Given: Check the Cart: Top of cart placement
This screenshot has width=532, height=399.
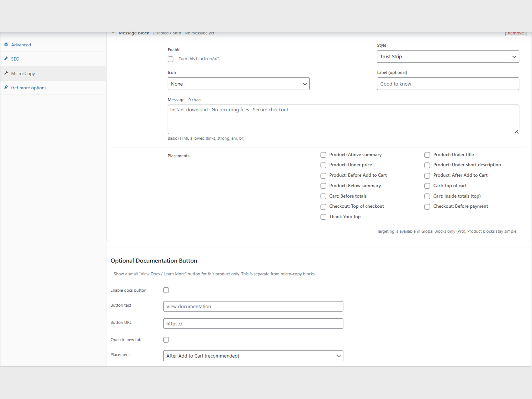Looking at the screenshot, I should [x=427, y=186].
